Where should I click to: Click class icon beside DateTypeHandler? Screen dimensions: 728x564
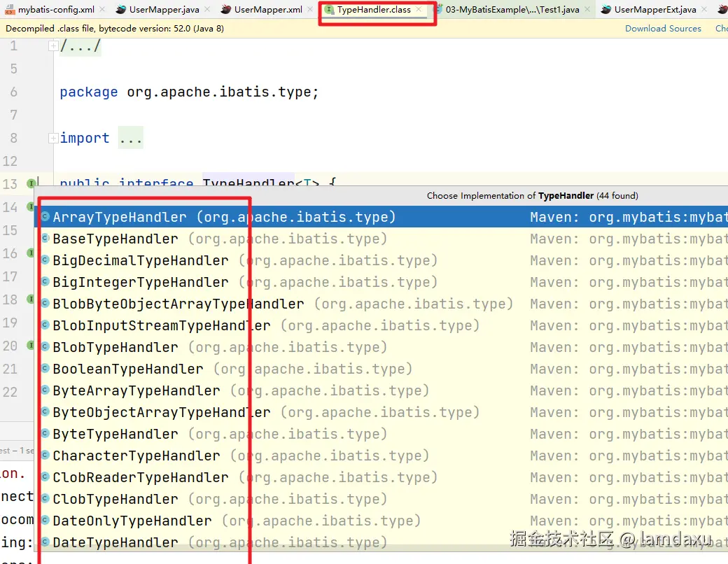[45, 542]
